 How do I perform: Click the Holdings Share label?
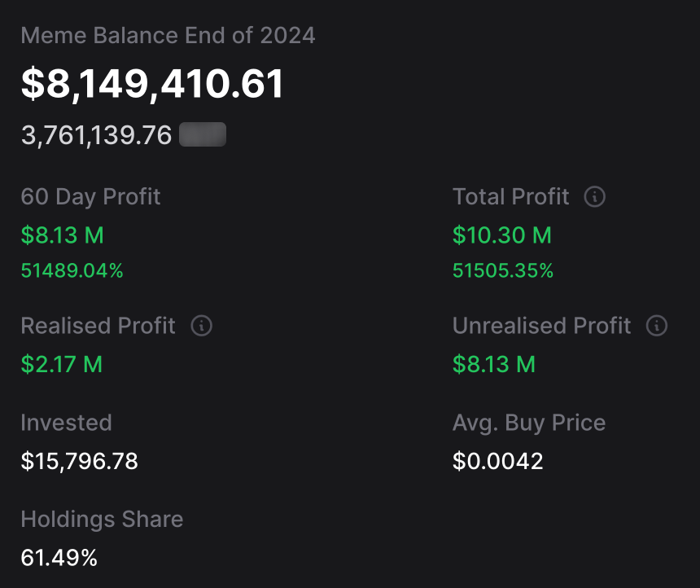[102, 520]
